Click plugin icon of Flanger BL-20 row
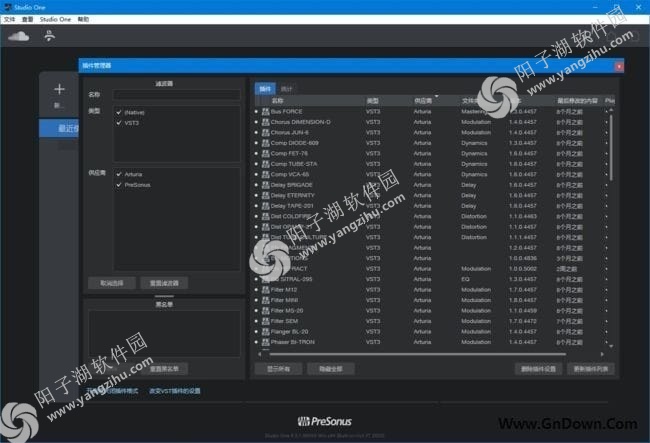 tap(266, 332)
